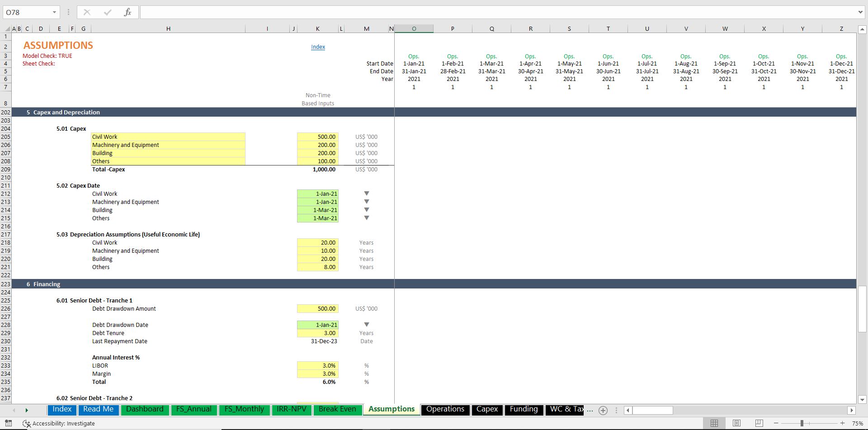Click the Total Capex value 1,000.00
The width and height of the screenshot is (868, 430).
tap(317, 169)
